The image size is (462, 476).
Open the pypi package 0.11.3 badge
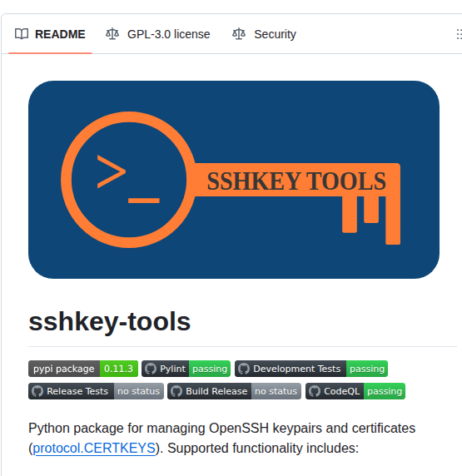coord(83,369)
